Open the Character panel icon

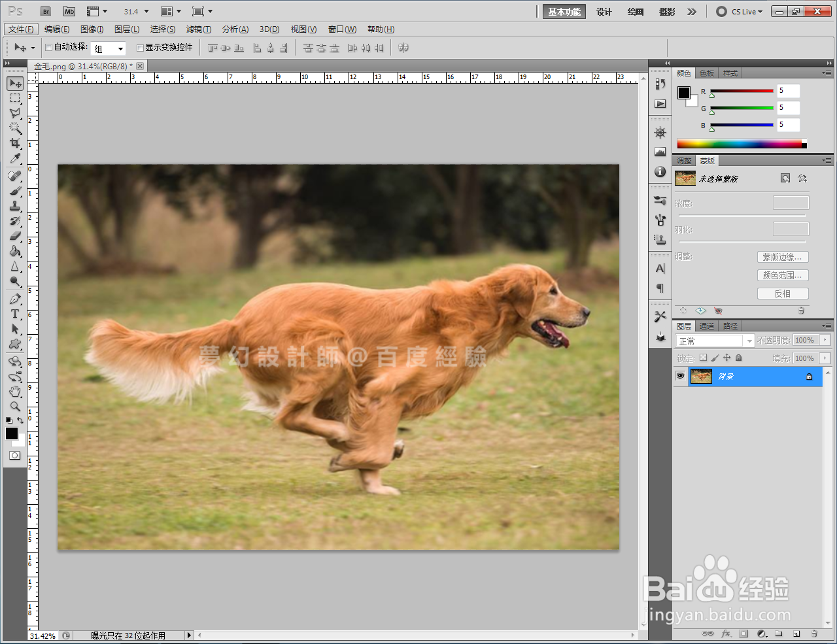pyautogui.click(x=660, y=269)
